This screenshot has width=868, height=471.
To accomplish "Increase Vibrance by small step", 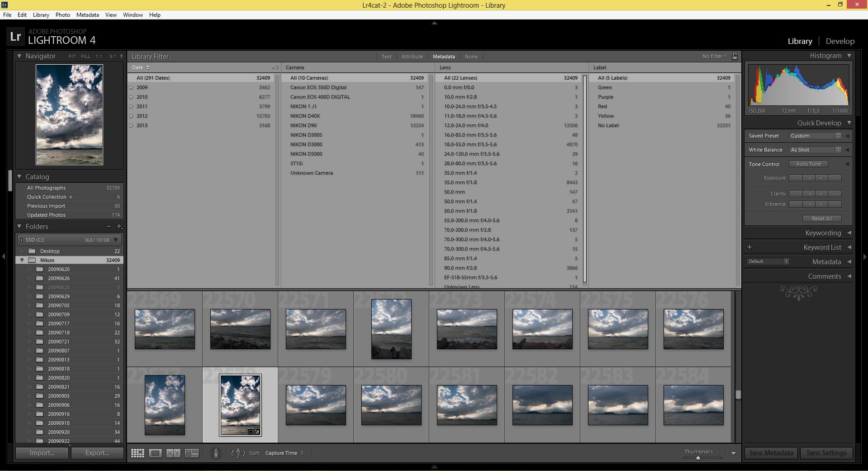I will coord(821,204).
